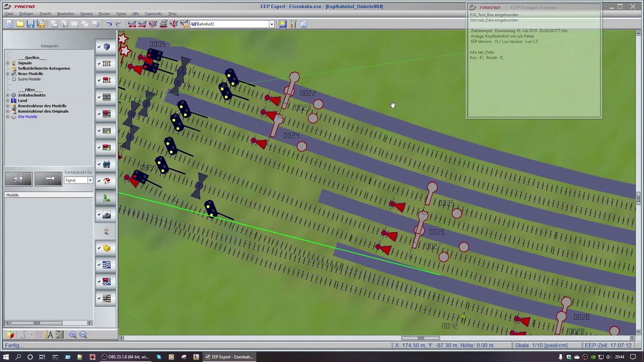Toggle the checkmark beside the people layer
The width and height of the screenshot is (644, 362).
(x=99, y=164)
